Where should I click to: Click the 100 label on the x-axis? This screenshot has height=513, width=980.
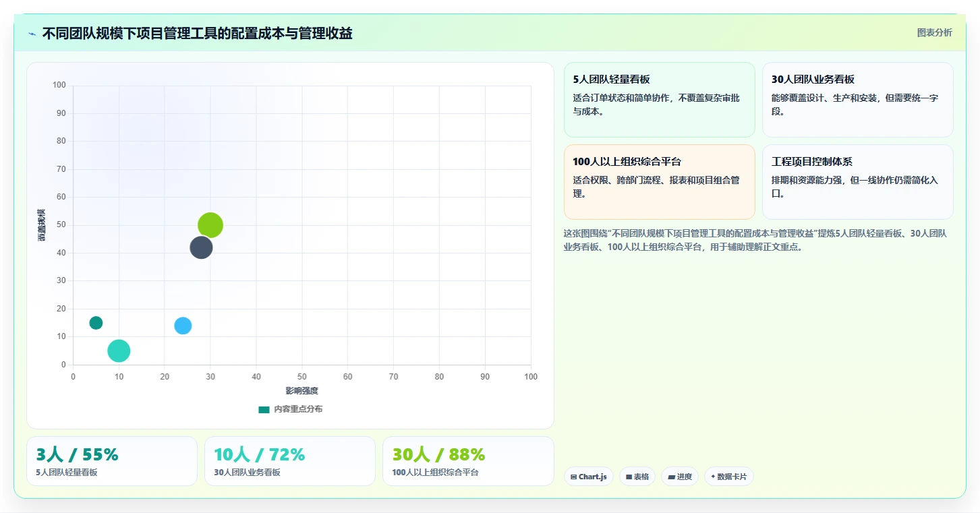531,377
